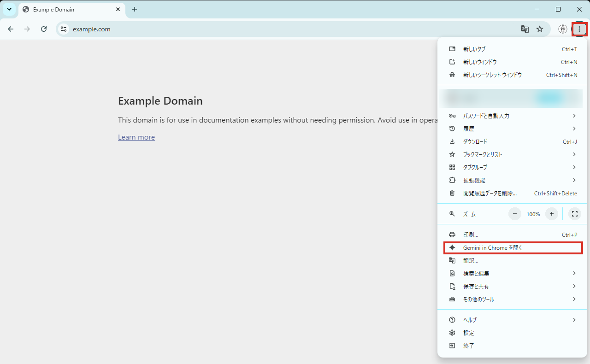Expand the 拡張機能 submenu
The width and height of the screenshot is (590, 364).
point(513,181)
